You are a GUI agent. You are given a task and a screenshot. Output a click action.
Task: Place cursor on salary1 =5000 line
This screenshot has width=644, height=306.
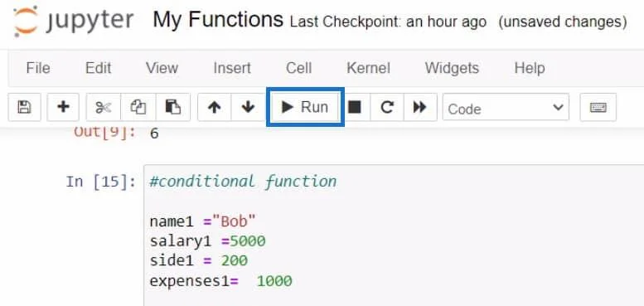pos(207,241)
